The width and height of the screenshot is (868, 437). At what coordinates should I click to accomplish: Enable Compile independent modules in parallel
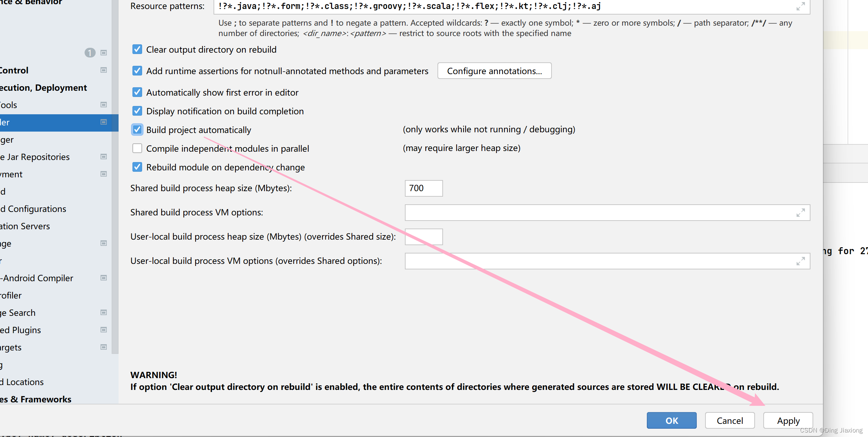[x=137, y=149]
